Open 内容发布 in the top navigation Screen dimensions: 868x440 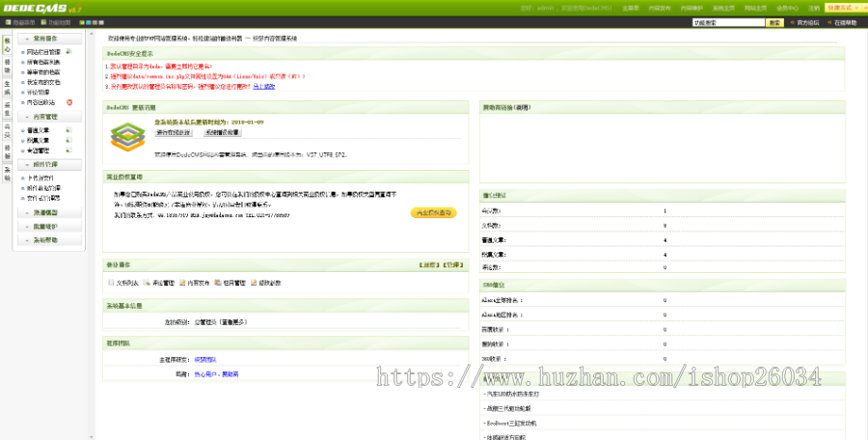[660, 9]
